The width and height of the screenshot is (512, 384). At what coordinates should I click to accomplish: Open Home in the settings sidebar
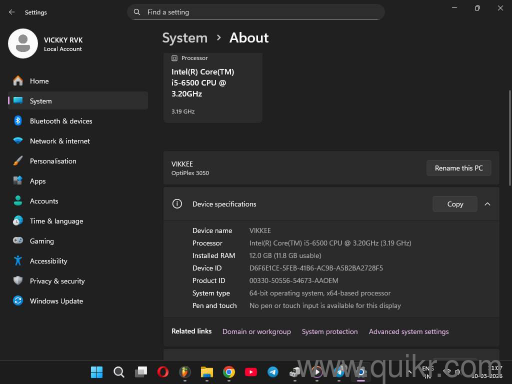click(78, 81)
